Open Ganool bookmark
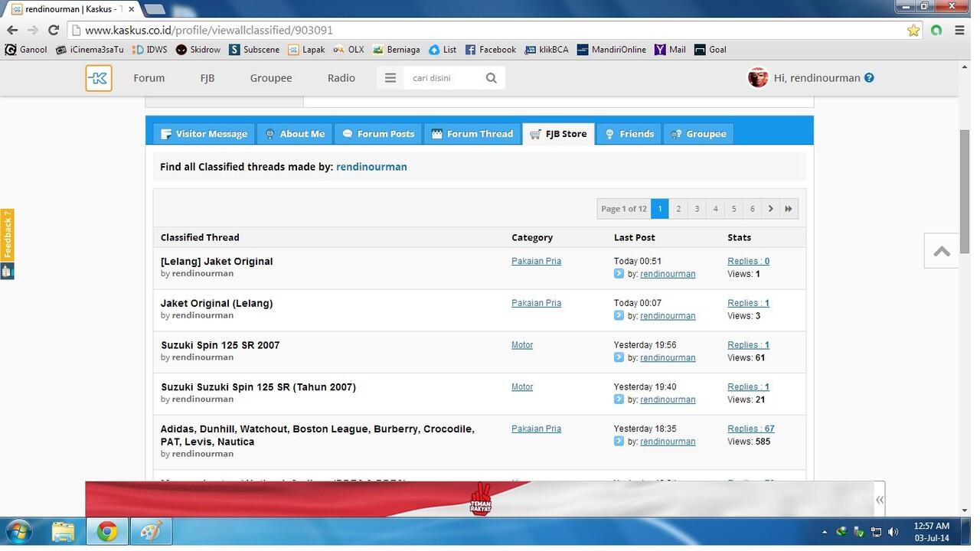 tap(26, 50)
